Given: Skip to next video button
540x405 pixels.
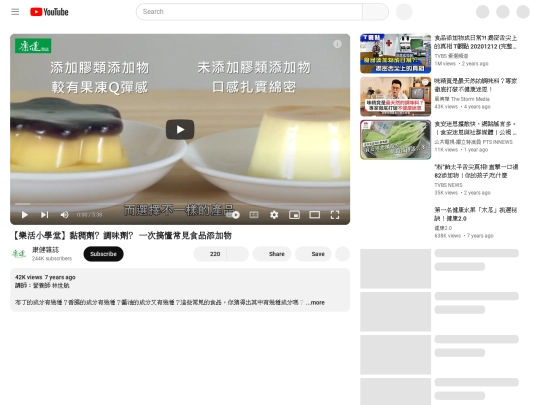Looking at the screenshot, I should tap(44, 215).
